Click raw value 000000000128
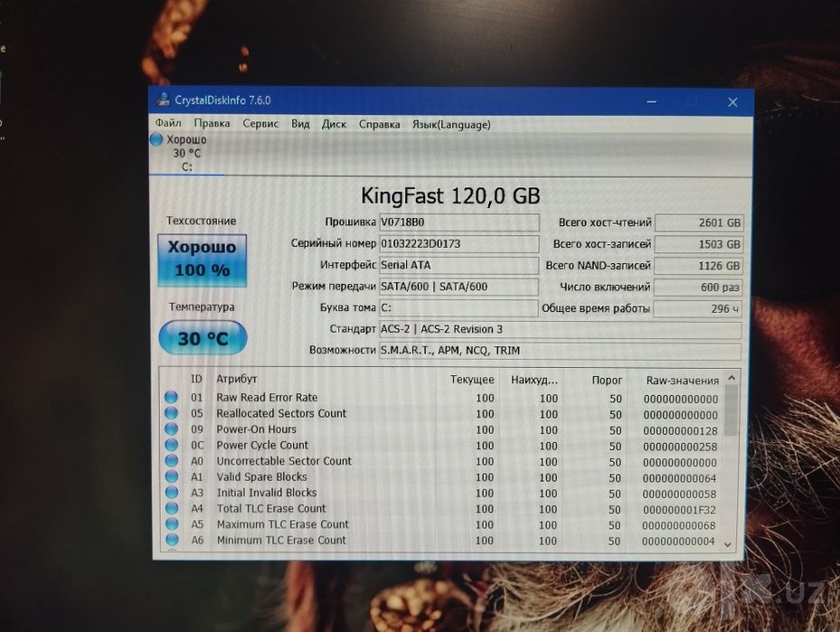The height and width of the screenshot is (632, 840). pos(680,430)
